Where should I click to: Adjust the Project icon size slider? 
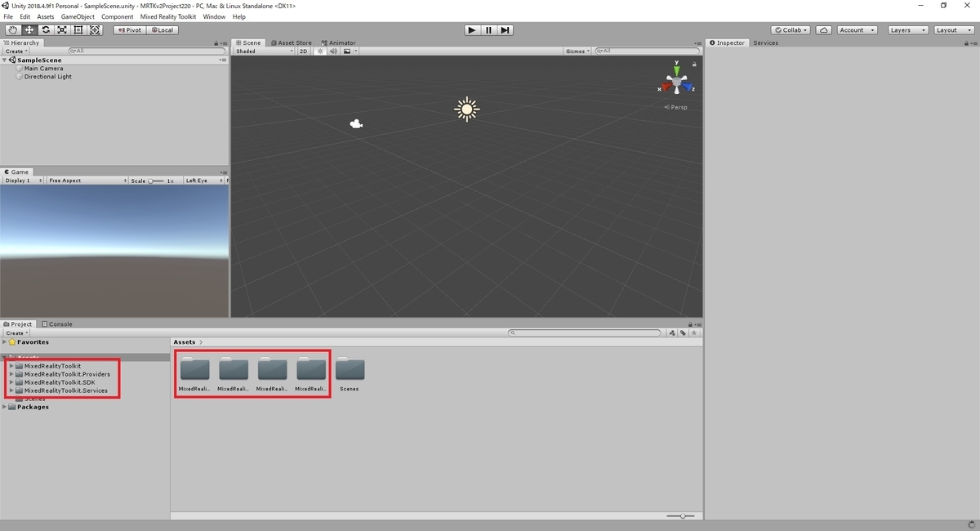(680, 515)
